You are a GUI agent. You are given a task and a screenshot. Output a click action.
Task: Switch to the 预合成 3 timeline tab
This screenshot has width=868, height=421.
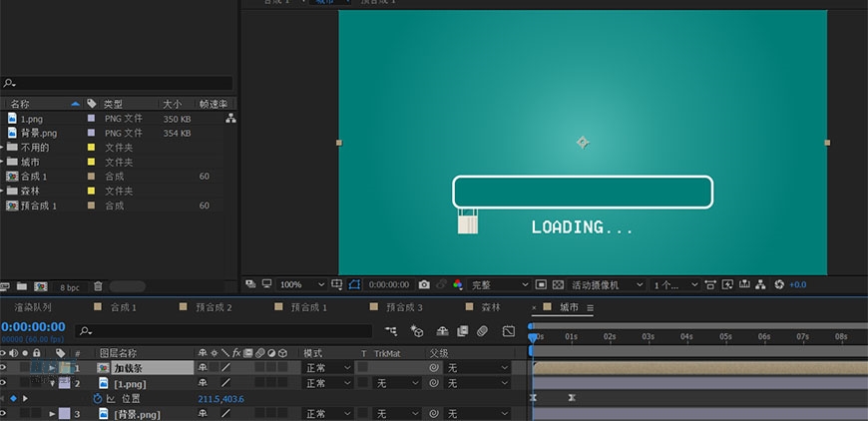point(404,307)
